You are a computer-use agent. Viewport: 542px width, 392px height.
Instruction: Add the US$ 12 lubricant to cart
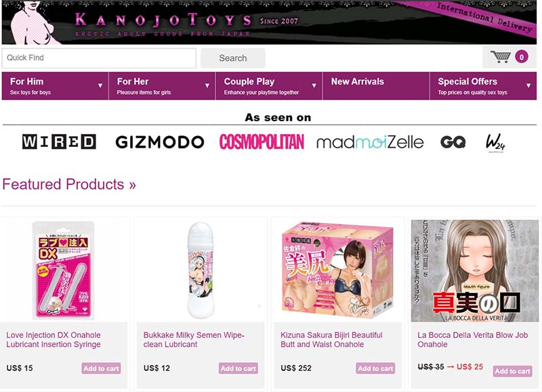(238, 368)
